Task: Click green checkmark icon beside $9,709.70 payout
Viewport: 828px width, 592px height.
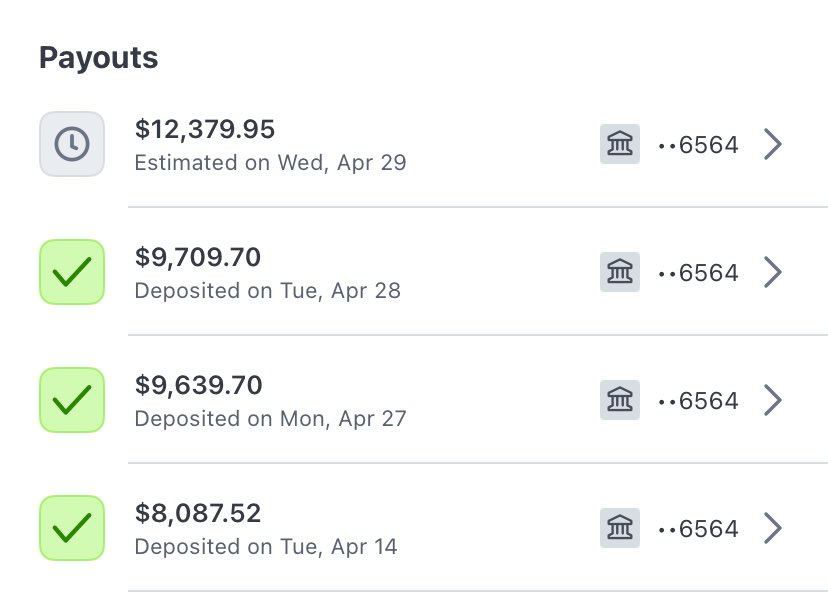Action: coord(72,272)
